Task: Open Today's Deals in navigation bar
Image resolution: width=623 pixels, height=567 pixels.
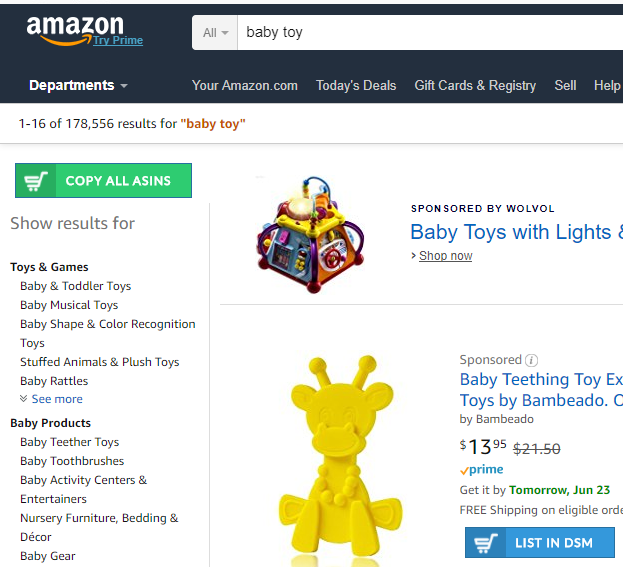Action: (356, 85)
